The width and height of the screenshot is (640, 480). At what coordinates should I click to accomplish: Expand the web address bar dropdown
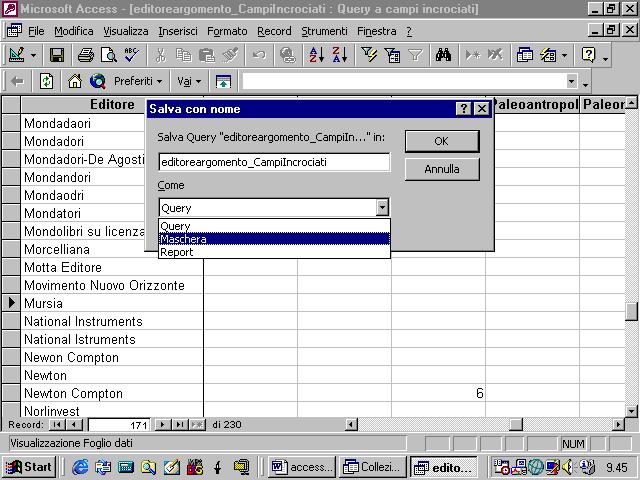click(572, 82)
